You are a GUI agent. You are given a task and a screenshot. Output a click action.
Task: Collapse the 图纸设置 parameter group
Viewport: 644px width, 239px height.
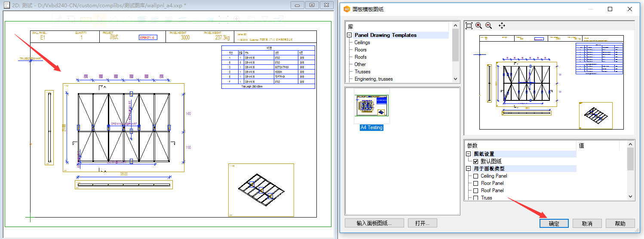coord(469,154)
